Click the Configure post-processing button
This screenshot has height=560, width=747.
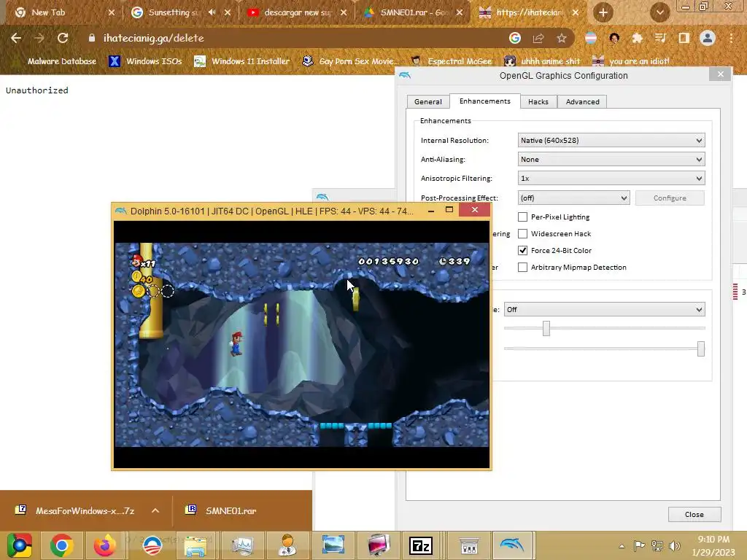pos(670,198)
